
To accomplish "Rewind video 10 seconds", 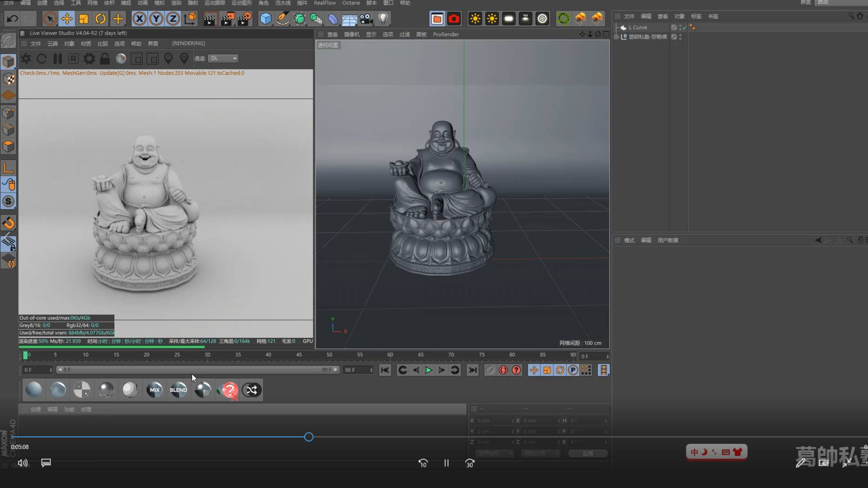I will [423, 463].
